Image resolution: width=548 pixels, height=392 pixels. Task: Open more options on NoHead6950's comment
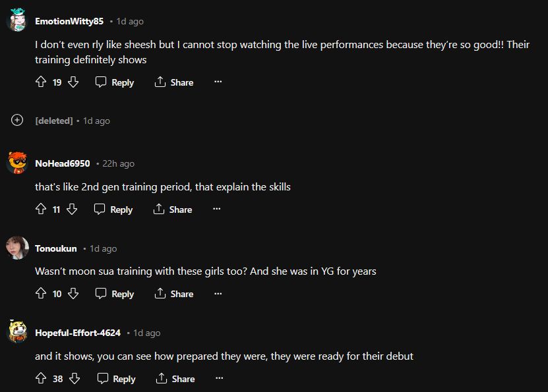pyautogui.click(x=217, y=210)
